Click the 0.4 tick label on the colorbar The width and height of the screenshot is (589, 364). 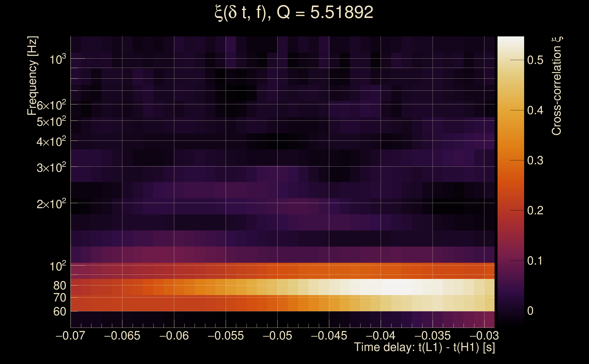535,110
